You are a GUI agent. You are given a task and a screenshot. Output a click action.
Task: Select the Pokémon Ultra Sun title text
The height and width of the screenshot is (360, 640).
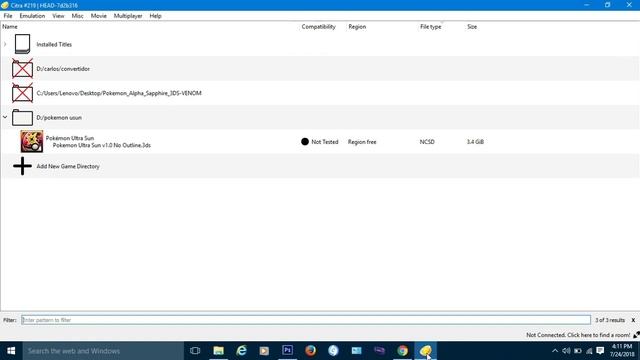point(70,138)
